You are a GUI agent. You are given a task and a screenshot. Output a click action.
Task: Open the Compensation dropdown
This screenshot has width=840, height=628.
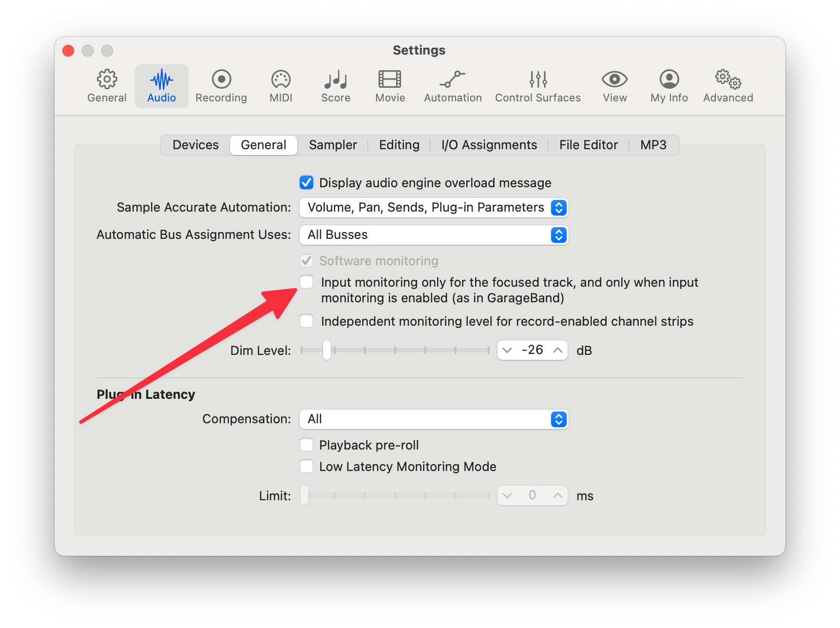tap(434, 419)
